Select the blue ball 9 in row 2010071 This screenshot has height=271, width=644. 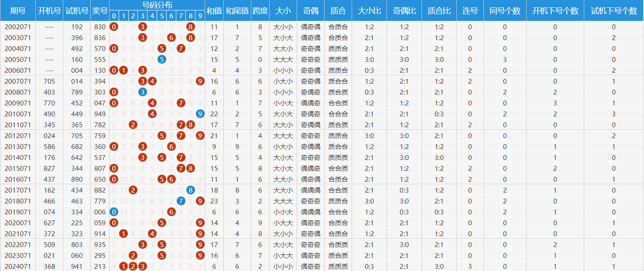point(200,114)
